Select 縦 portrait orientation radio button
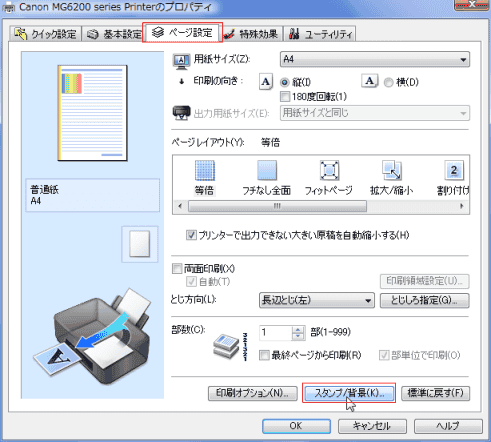The width and height of the screenshot is (491, 442). coord(284,82)
